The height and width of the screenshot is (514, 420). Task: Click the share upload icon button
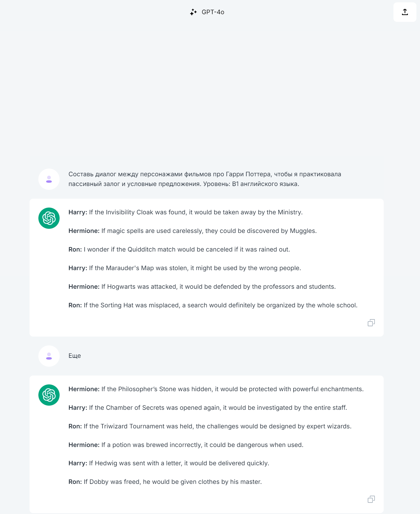click(405, 12)
